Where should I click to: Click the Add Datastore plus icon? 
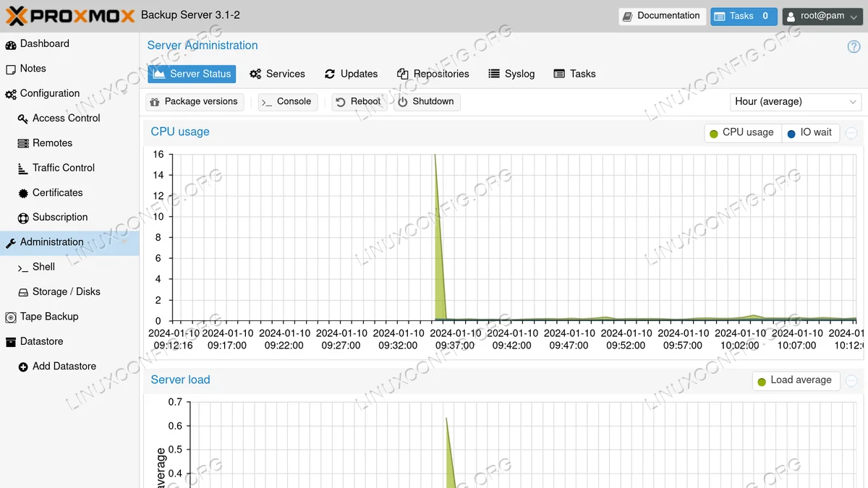point(23,367)
